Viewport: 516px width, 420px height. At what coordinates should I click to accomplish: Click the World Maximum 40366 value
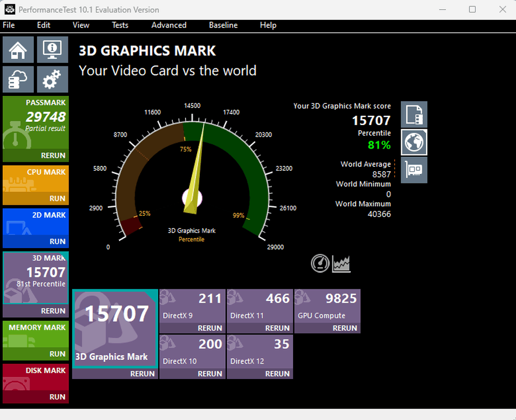tap(379, 214)
